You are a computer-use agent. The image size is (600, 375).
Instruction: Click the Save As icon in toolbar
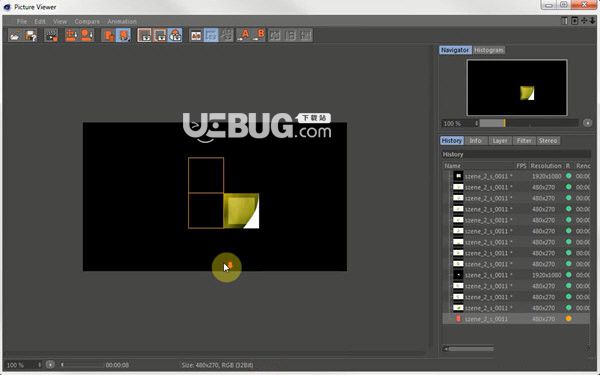[30, 36]
